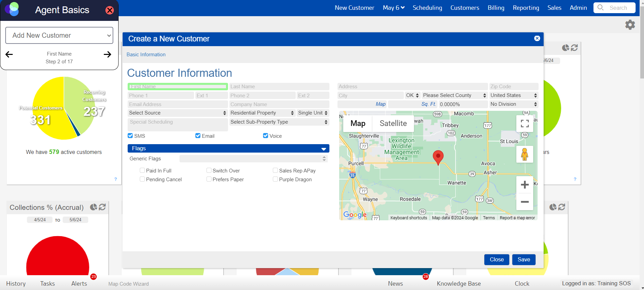The width and height of the screenshot is (644, 290).
Task: Toggle fullscreen view on the map
Action: [524, 124]
